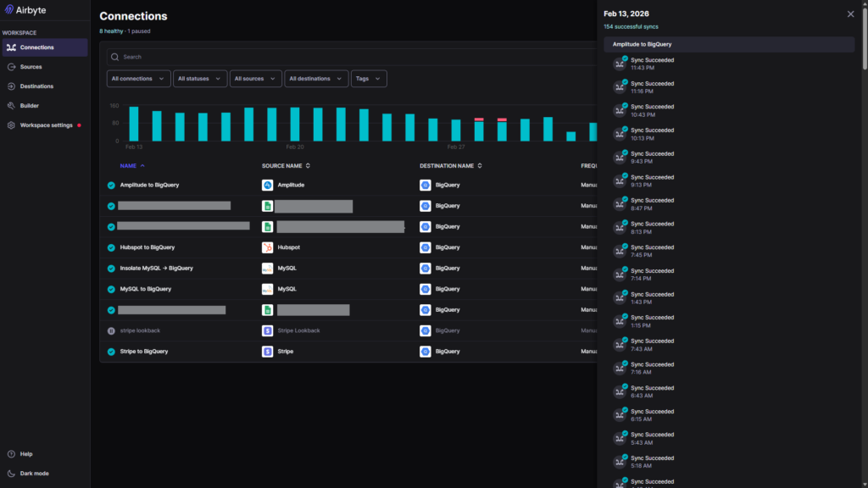Open the All connections dropdown
This screenshot has height=488, width=868.
(138, 79)
